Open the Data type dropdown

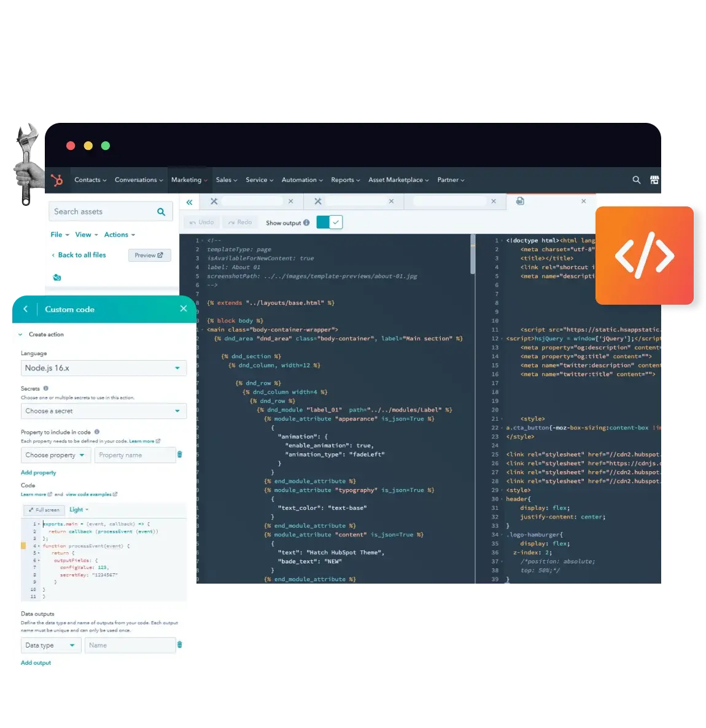51,645
